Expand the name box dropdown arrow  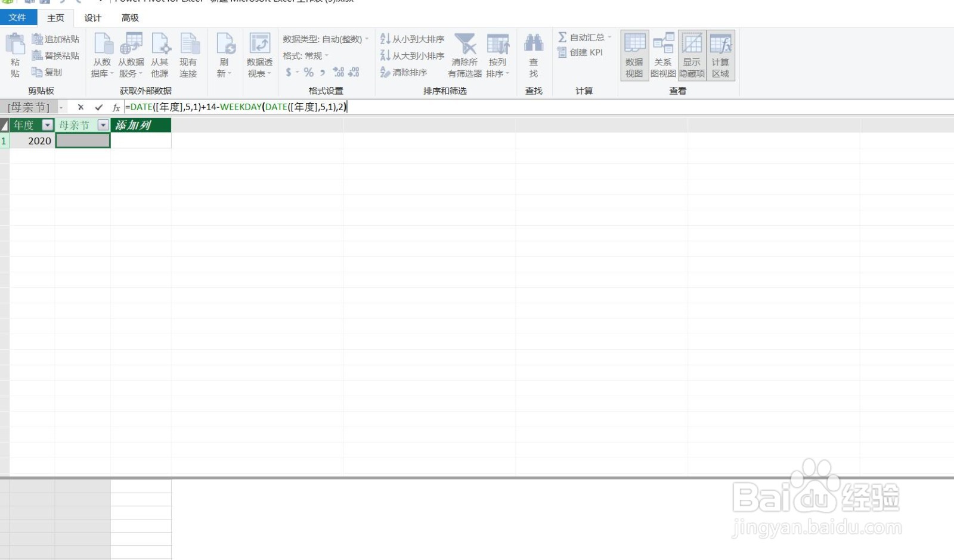point(61,107)
